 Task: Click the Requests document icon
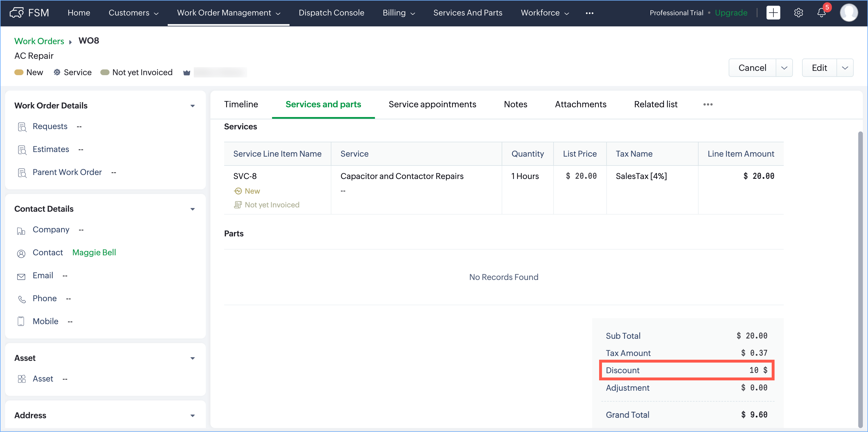coord(22,127)
